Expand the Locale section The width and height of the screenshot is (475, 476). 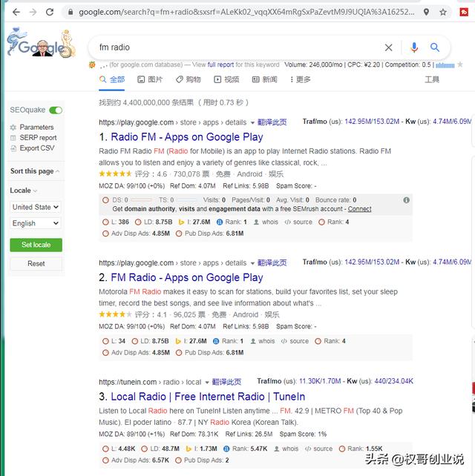coord(24,191)
